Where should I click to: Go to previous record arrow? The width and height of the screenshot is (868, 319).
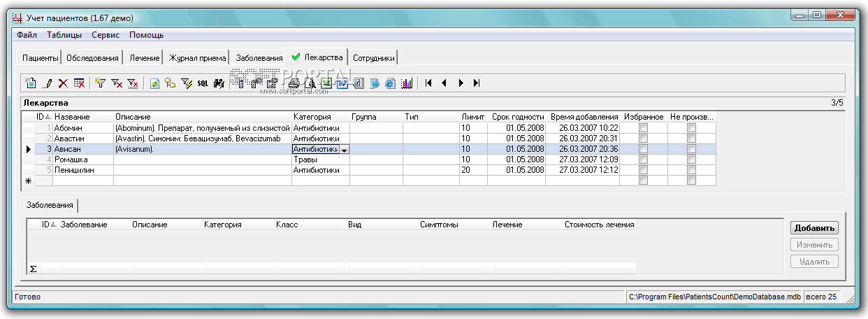coord(444,83)
